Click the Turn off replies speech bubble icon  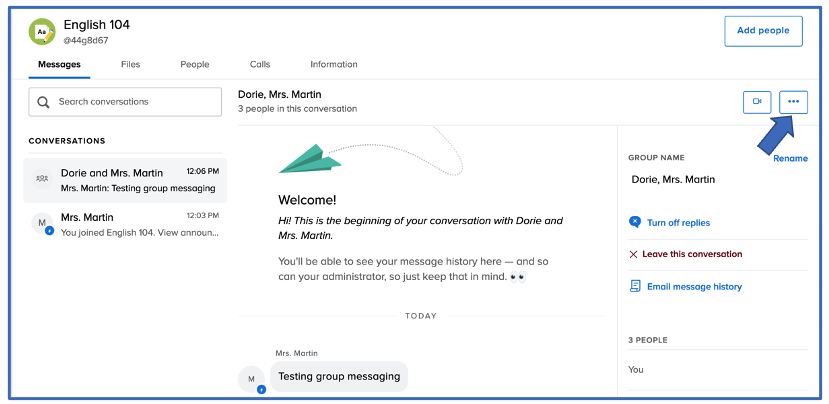[634, 222]
